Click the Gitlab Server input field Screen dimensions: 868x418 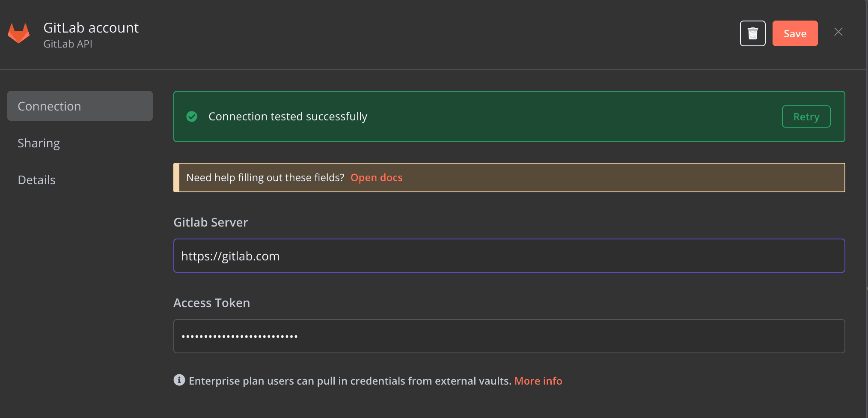(508, 256)
